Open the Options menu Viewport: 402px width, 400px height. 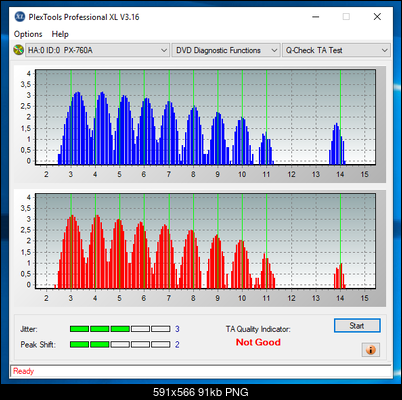click(28, 34)
